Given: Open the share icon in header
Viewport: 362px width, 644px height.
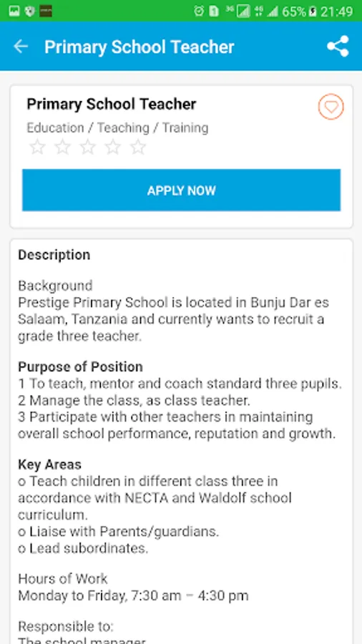Looking at the screenshot, I should pos(338,47).
